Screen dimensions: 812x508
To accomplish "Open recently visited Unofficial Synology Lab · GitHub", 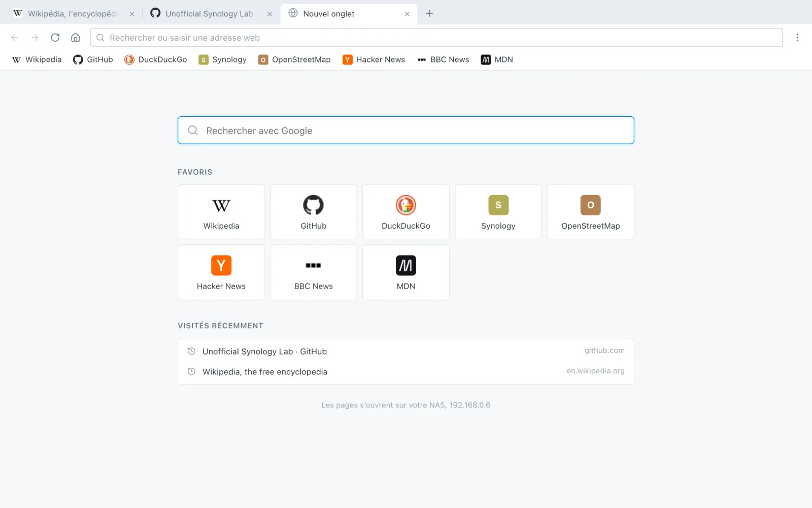I will pyautogui.click(x=406, y=351).
